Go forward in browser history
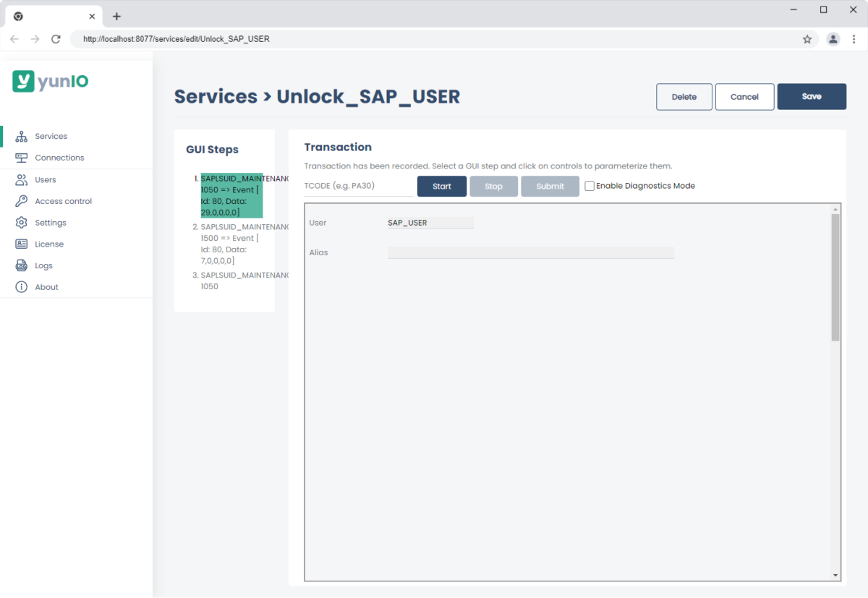This screenshot has width=868, height=598. (35, 39)
